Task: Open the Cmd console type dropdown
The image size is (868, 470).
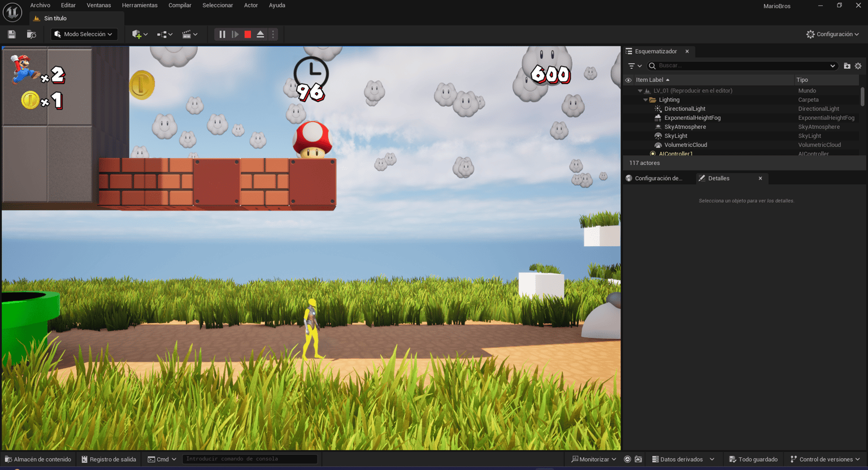Action: 162,459
